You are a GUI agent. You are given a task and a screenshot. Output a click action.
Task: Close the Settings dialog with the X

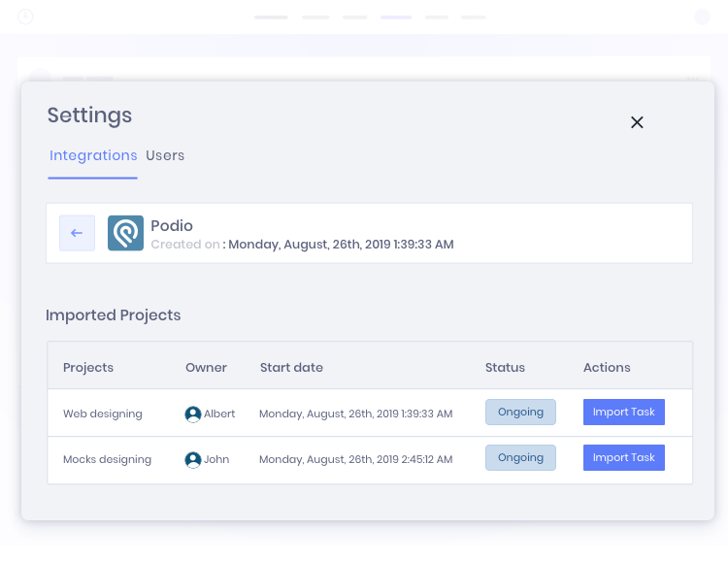(637, 122)
